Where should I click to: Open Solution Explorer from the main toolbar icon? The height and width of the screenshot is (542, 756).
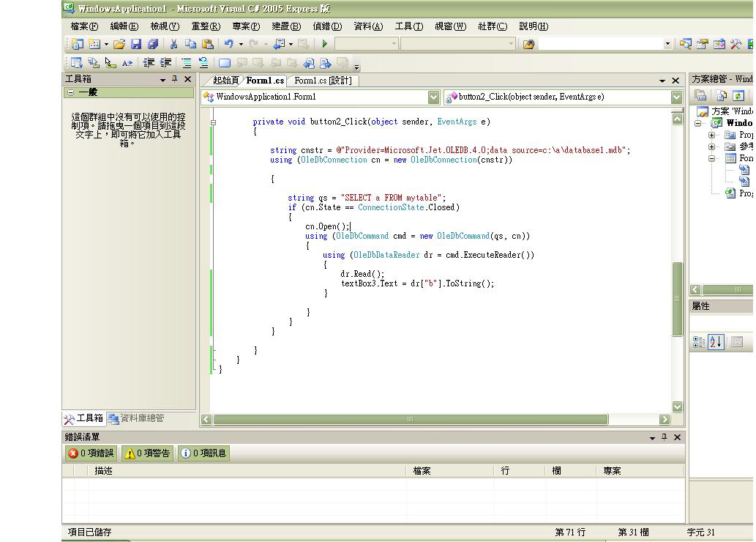[x=685, y=45]
